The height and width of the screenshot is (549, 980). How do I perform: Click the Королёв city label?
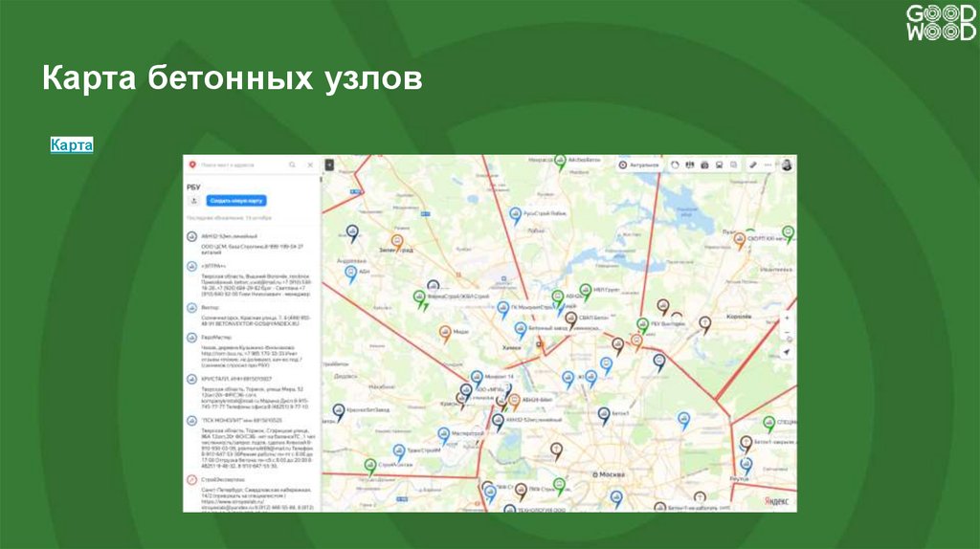click(739, 317)
